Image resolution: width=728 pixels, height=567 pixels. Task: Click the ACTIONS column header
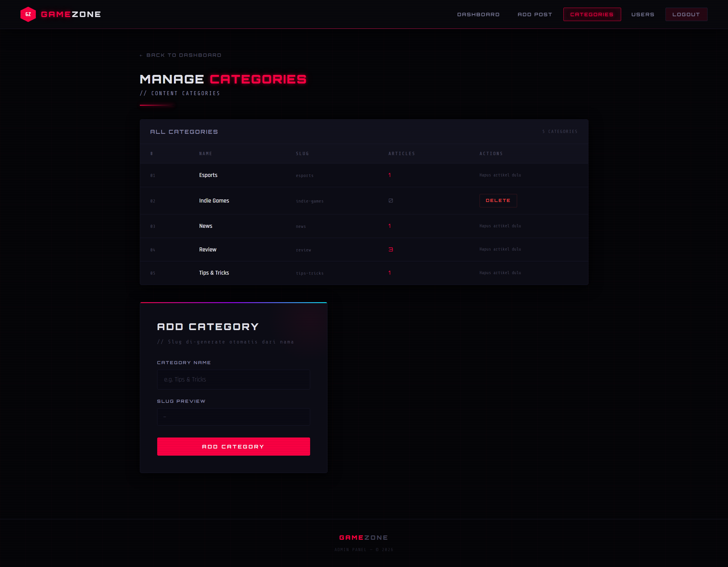(x=491, y=154)
